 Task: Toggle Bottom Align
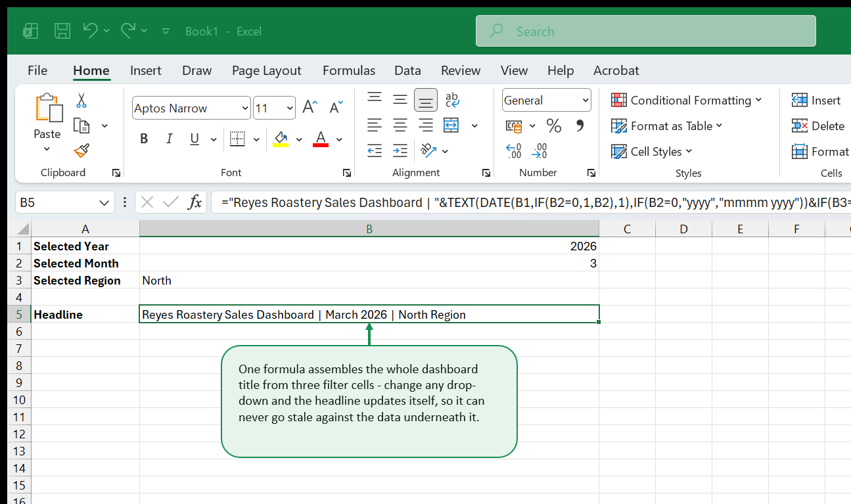pyautogui.click(x=426, y=100)
